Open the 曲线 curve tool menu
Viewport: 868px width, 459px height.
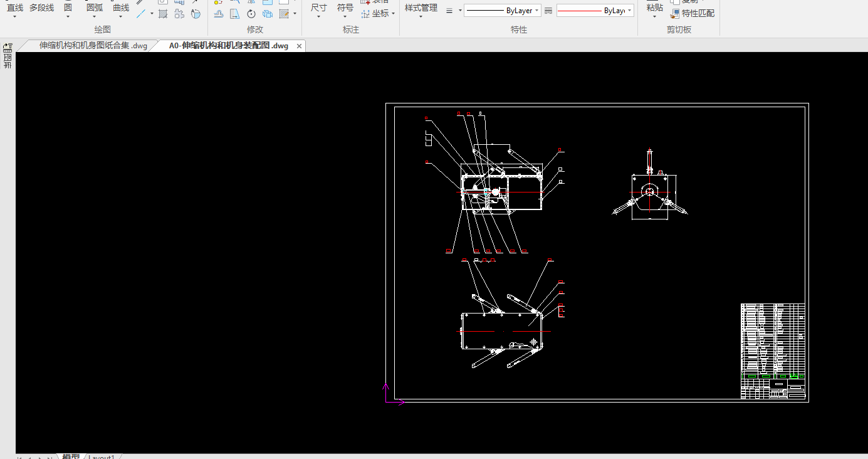[121, 8]
